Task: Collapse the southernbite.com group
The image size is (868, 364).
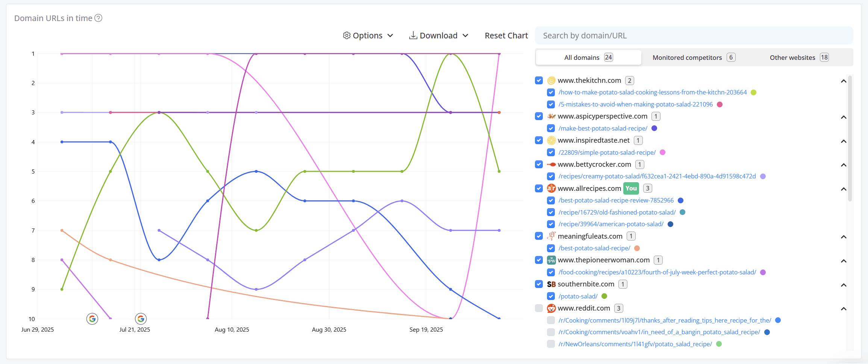Action: [x=844, y=285]
